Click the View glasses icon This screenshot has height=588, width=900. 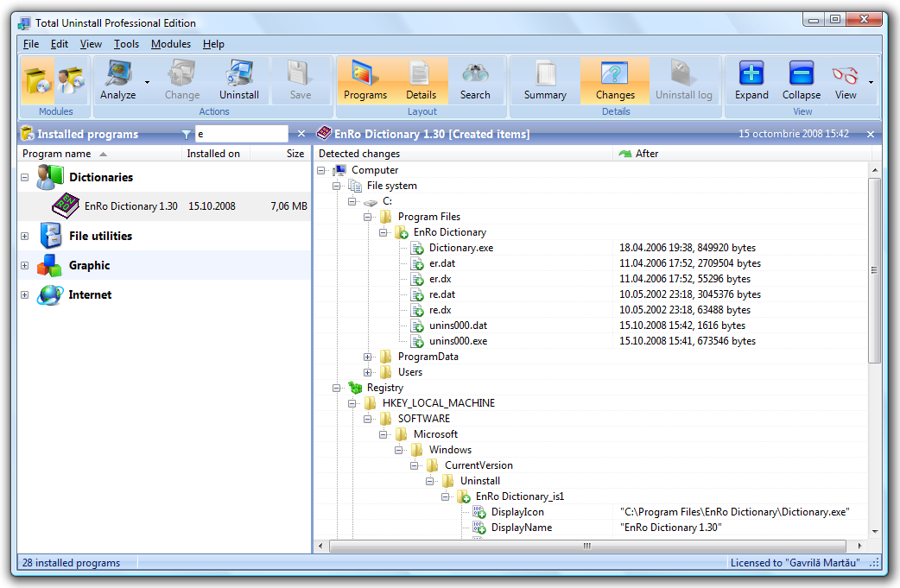(845, 74)
